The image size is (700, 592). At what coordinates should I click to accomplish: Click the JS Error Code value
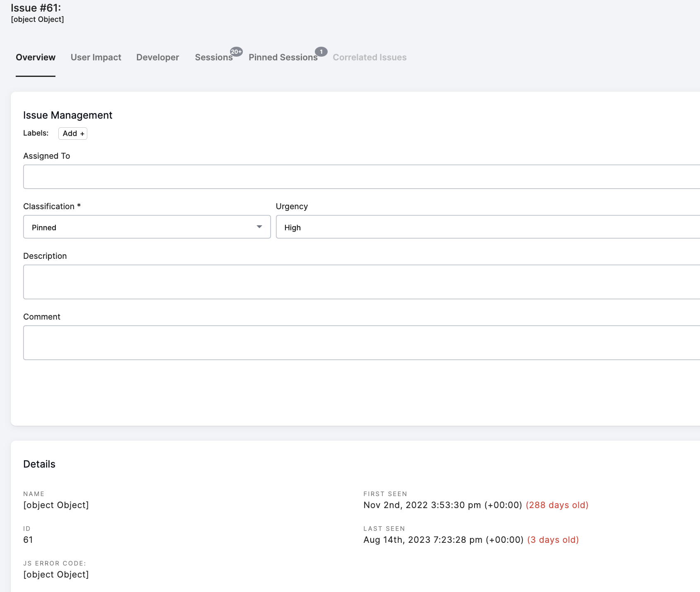[56, 575]
